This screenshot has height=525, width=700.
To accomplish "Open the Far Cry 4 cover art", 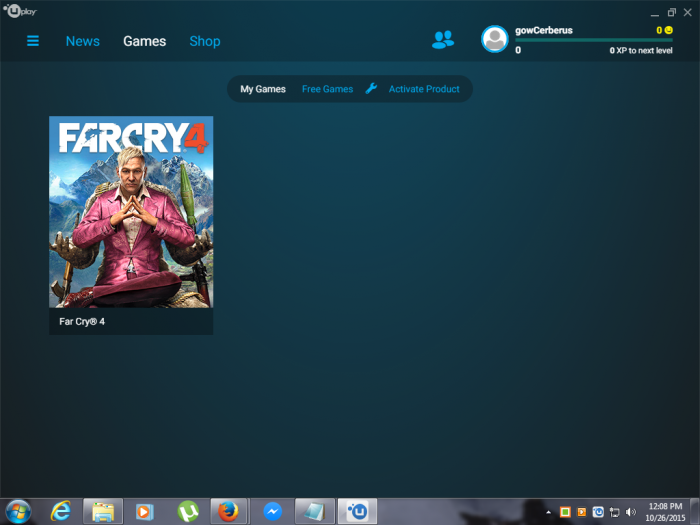I will [131, 212].
